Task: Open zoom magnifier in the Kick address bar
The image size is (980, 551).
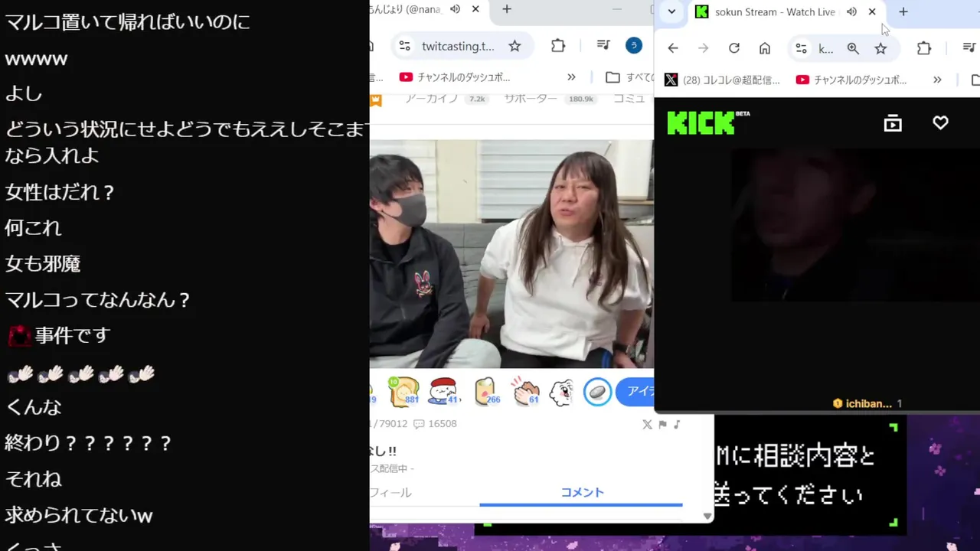Action: pyautogui.click(x=853, y=48)
